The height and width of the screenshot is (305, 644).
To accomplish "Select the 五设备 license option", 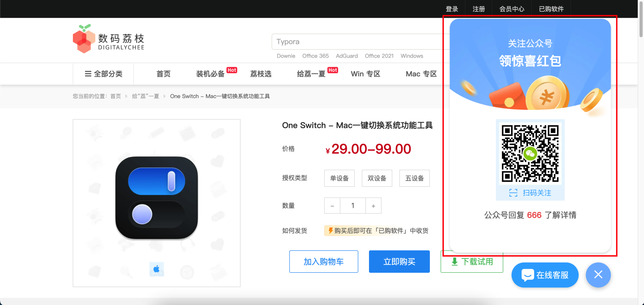I will pos(414,178).
